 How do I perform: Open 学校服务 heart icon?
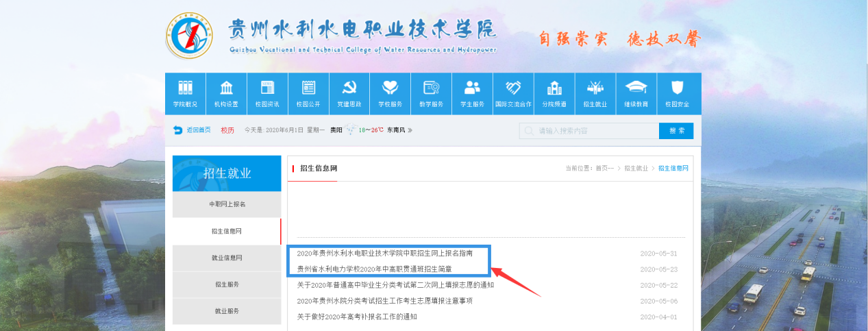click(x=390, y=88)
